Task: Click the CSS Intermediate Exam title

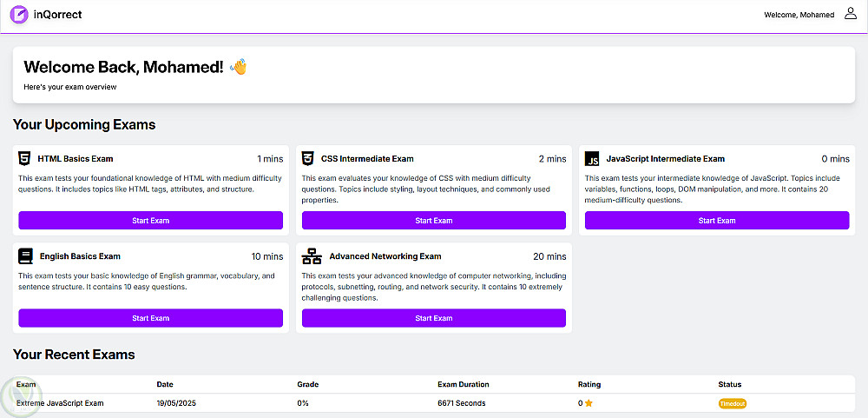Action: pyautogui.click(x=367, y=158)
